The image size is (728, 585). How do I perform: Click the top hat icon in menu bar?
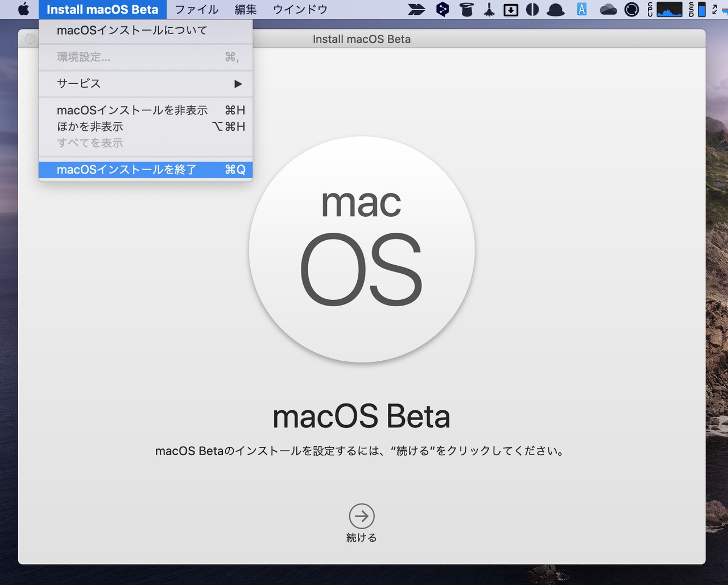point(466,9)
